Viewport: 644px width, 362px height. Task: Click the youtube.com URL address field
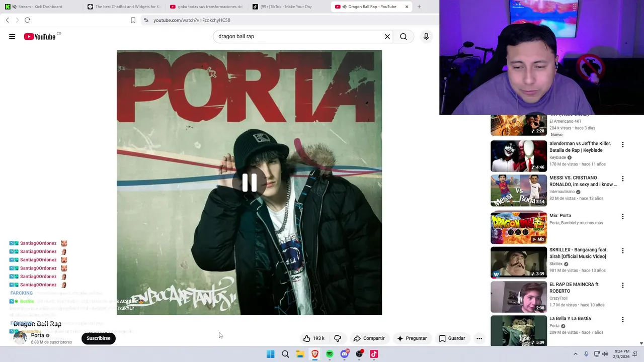pos(192,20)
